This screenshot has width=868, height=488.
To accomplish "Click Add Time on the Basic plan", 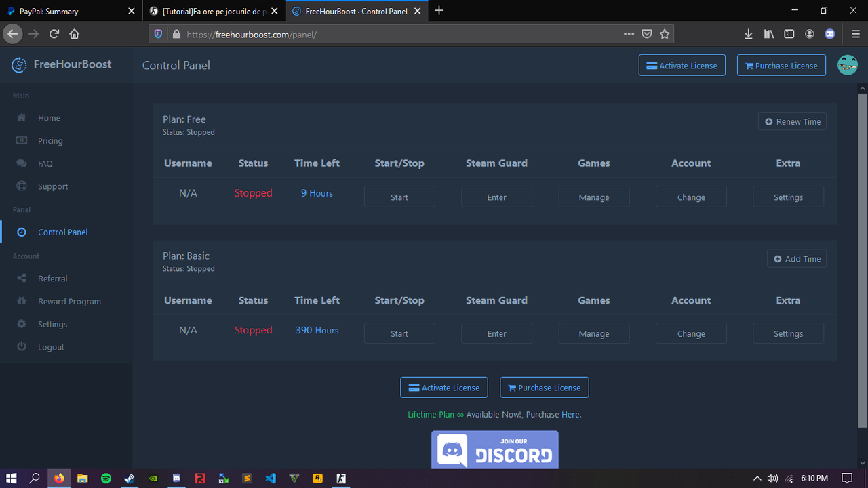I will [797, 259].
